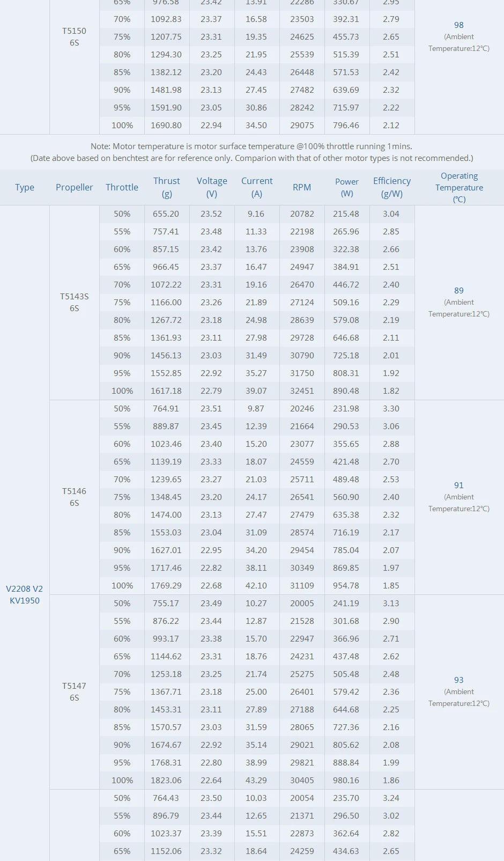
Task: Select the T5143S 6S propeller cell
Action: pyautogui.click(x=74, y=302)
